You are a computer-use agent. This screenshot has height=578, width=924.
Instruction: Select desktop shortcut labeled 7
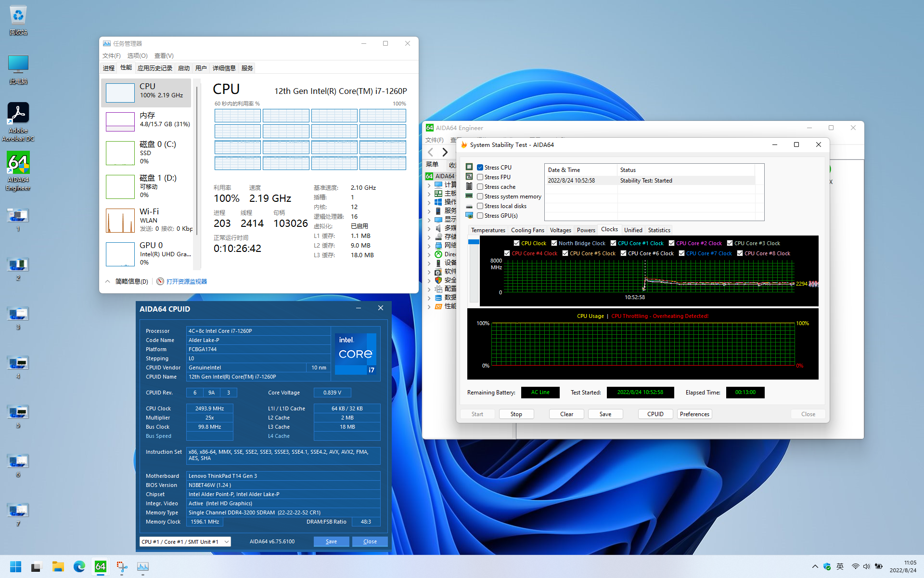[x=18, y=514]
